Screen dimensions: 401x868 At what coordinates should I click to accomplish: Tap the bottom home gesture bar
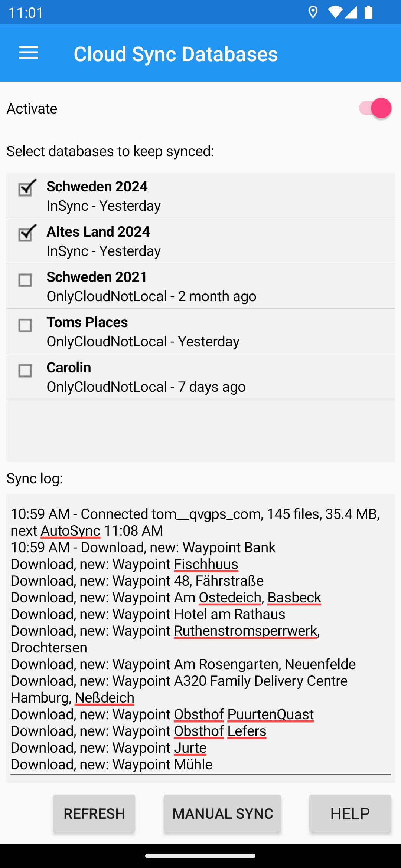click(x=200, y=856)
